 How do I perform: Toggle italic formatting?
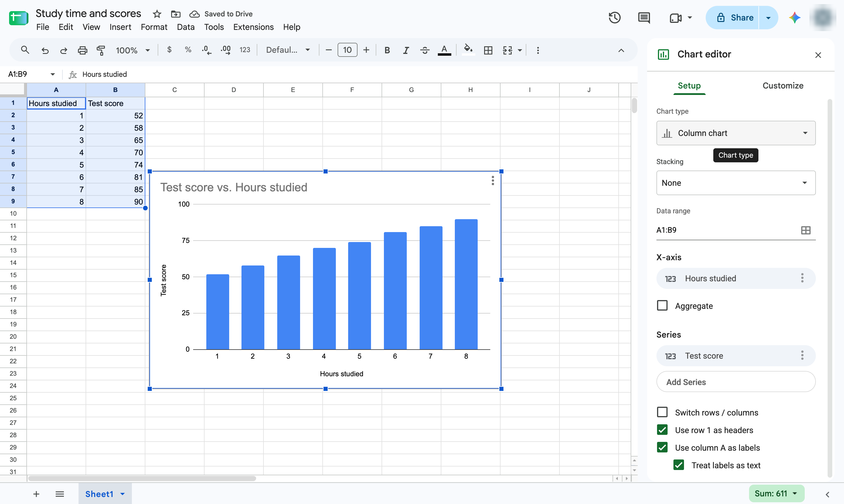[406, 50]
